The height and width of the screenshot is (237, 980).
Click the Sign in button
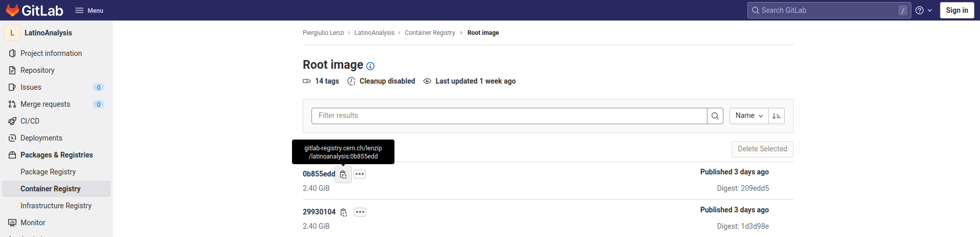[x=957, y=10]
